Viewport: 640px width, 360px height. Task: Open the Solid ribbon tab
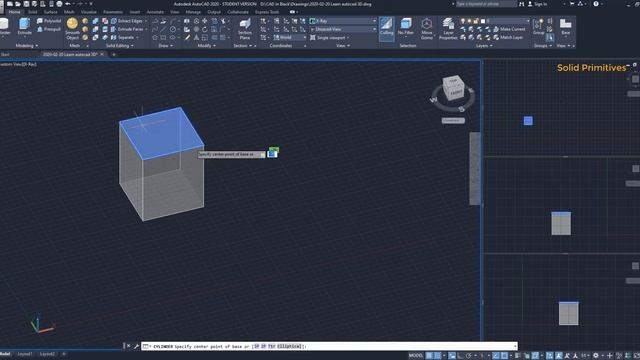(x=32, y=12)
